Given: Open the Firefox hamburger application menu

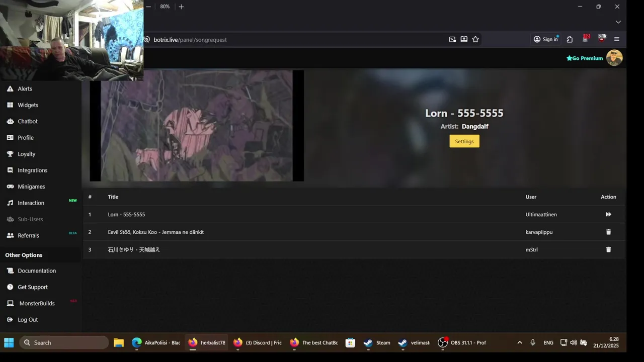Looking at the screenshot, I should click(617, 39).
